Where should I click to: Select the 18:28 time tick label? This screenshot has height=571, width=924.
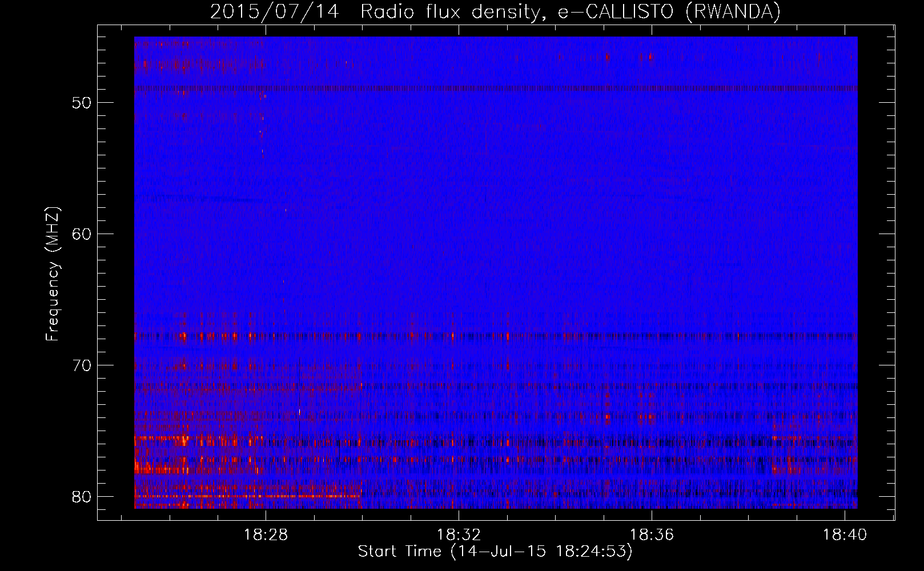coord(266,534)
